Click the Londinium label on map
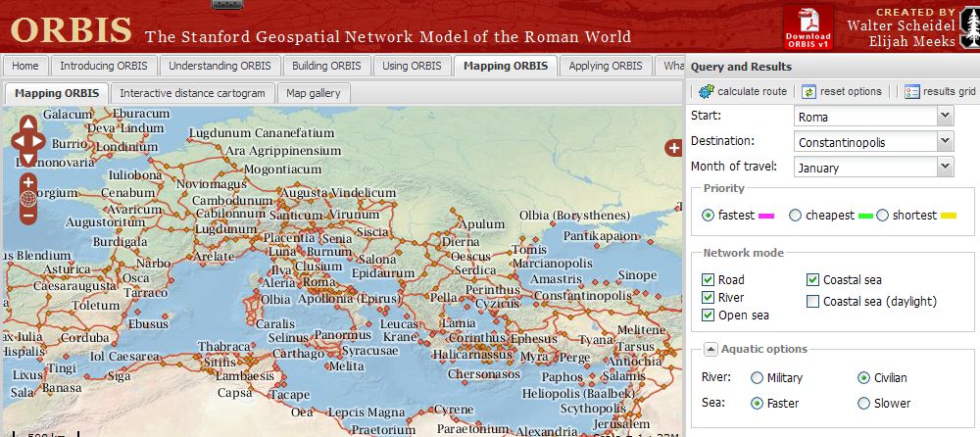 point(126,147)
